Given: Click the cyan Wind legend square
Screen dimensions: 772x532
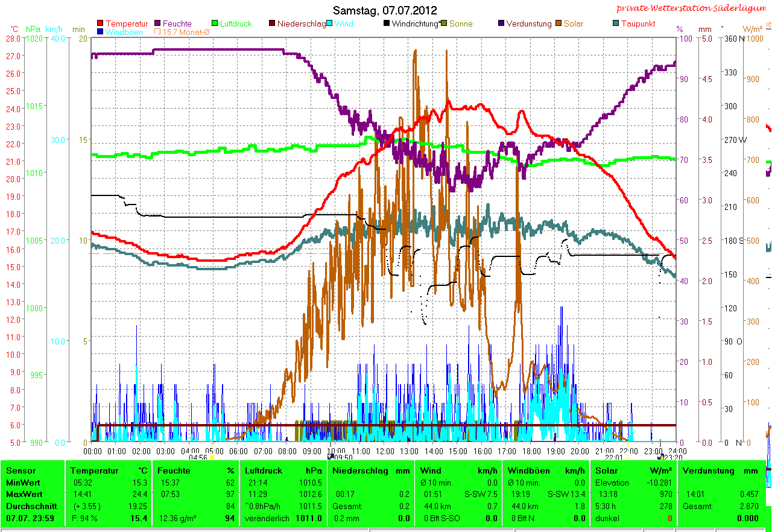Looking at the screenshot, I should [x=329, y=24].
